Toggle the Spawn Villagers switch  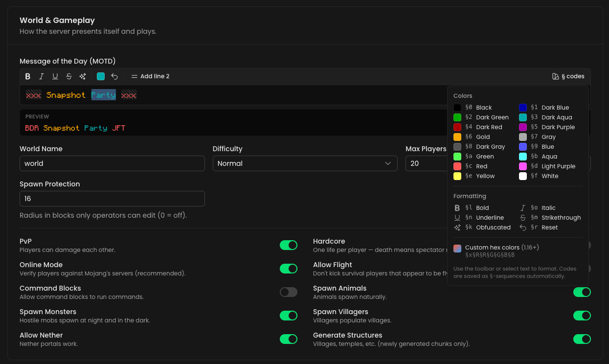pyautogui.click(x=582, y=316)
